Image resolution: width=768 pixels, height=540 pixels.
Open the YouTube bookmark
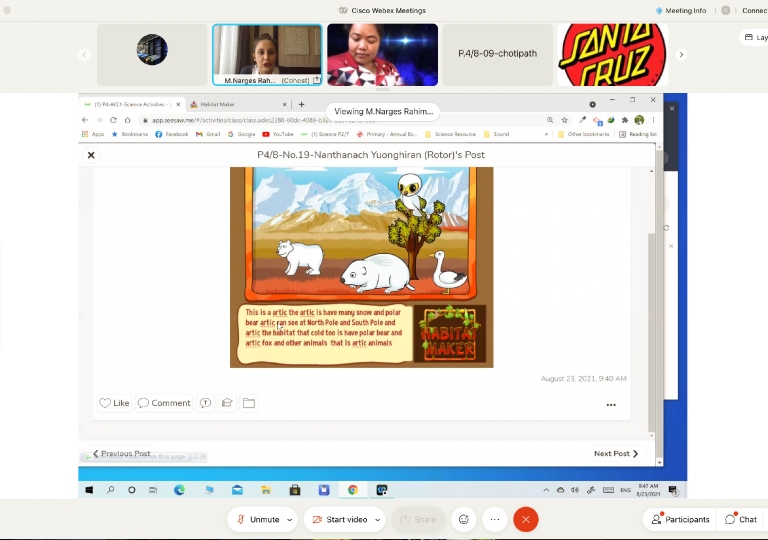point(278,134)
